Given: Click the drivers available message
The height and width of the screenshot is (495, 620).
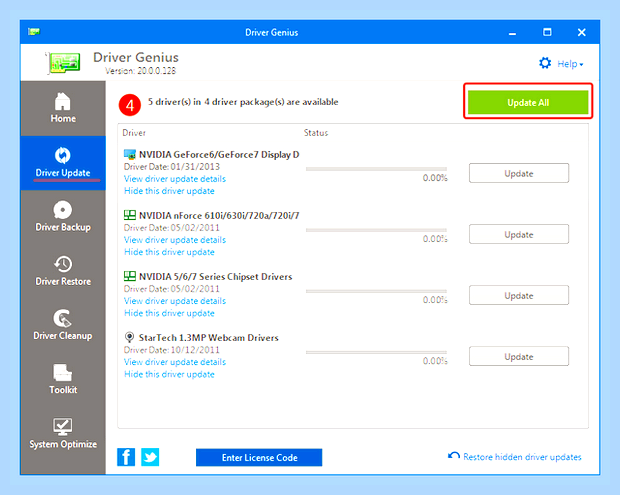Looking at the screenshot, I should [243, 102].
